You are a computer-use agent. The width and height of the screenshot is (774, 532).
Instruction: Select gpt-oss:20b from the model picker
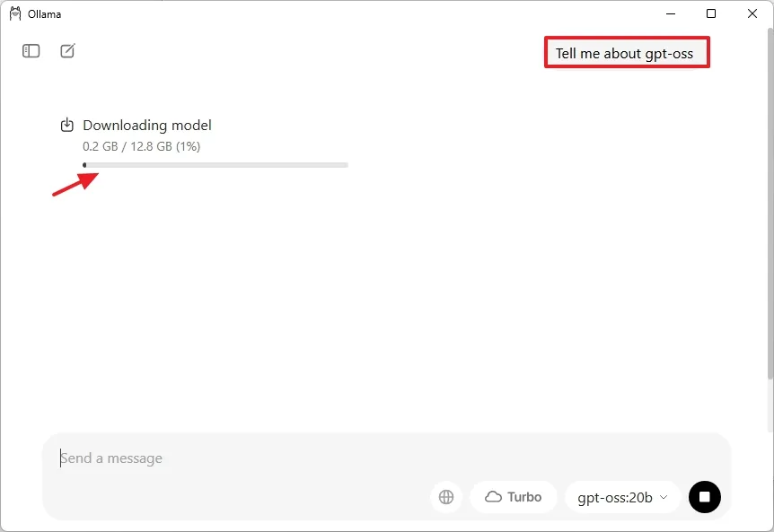coord(615,496)
